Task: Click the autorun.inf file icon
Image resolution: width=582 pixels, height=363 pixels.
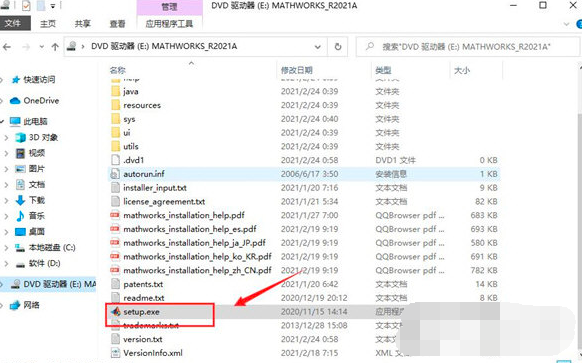Action: point(116,174)
